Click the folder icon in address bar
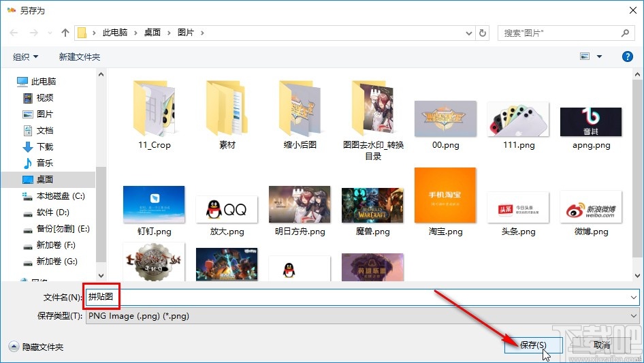The height and width of the screenshot is (363, 644). click(x=82, y=33)
